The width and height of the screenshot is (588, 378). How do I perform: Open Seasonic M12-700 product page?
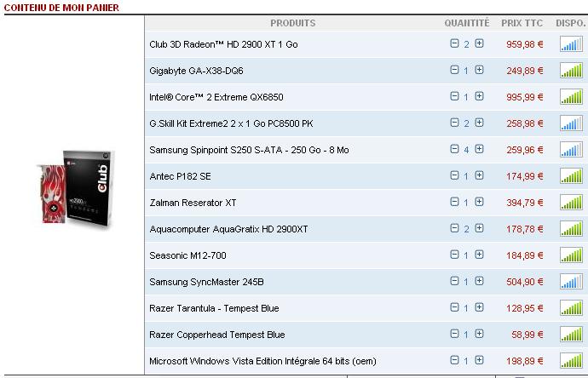click(187, 255)
